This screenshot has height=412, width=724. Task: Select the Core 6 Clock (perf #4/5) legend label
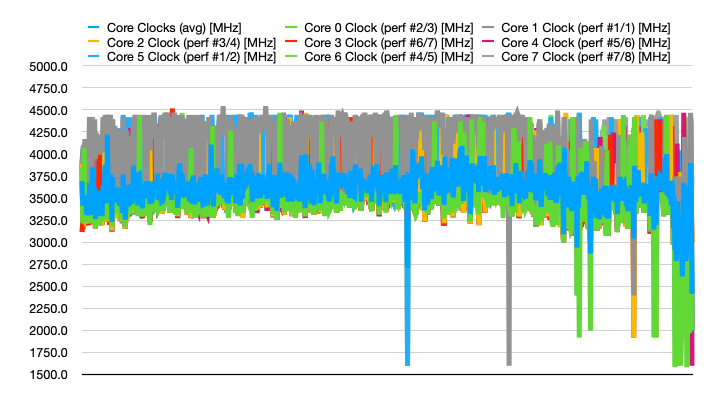click(x=374, y=57)
